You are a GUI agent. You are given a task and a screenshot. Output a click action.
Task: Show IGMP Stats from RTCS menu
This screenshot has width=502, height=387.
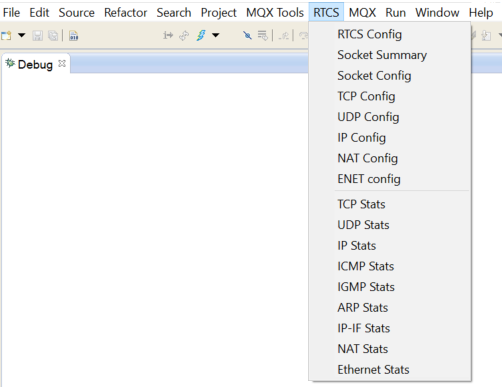pyautogui.click(x=390, y=287)
